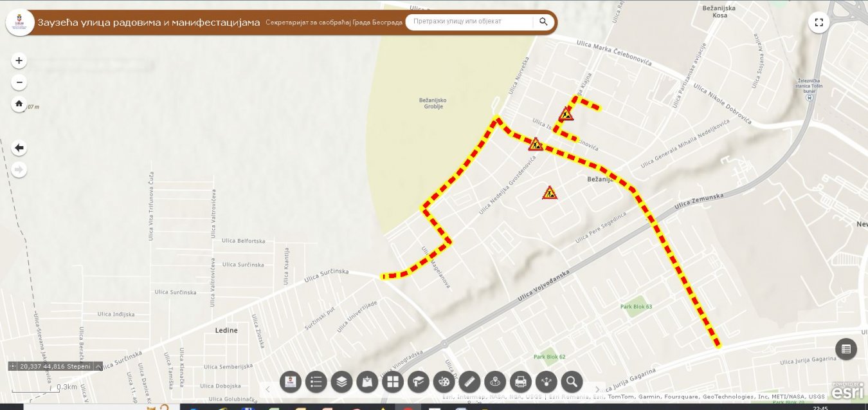Image resolution: width=868 pixels, height=410 pixels.
Task: Show next widgets with right chevron
Action: [x=597, y=389]
